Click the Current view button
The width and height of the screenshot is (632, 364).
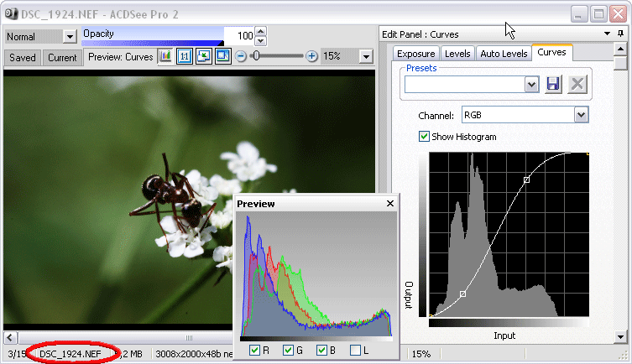coord(62,58)
